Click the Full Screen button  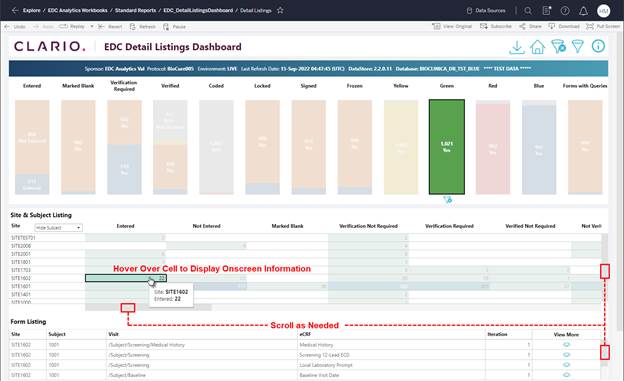pos(603,26)
